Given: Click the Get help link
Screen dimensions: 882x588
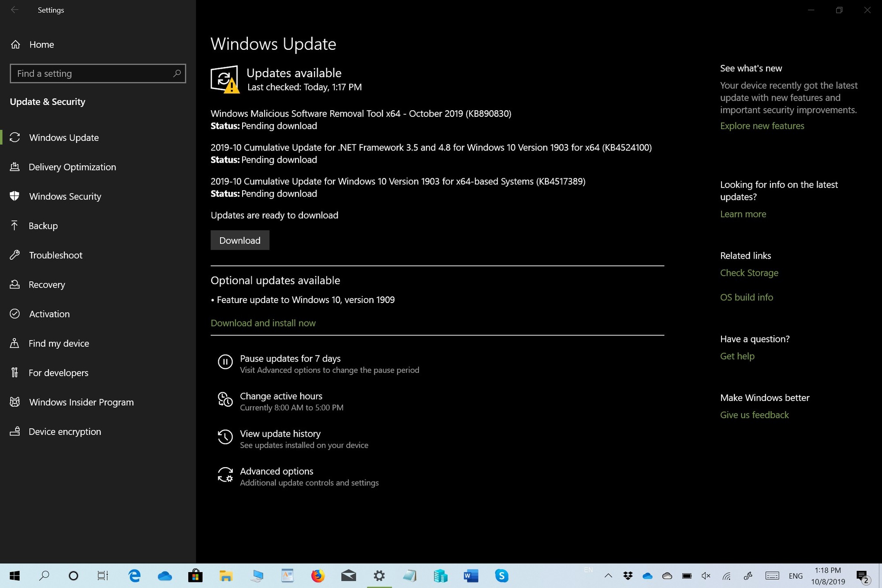Looking at the screenshot, I should click(x=737, y=356).
